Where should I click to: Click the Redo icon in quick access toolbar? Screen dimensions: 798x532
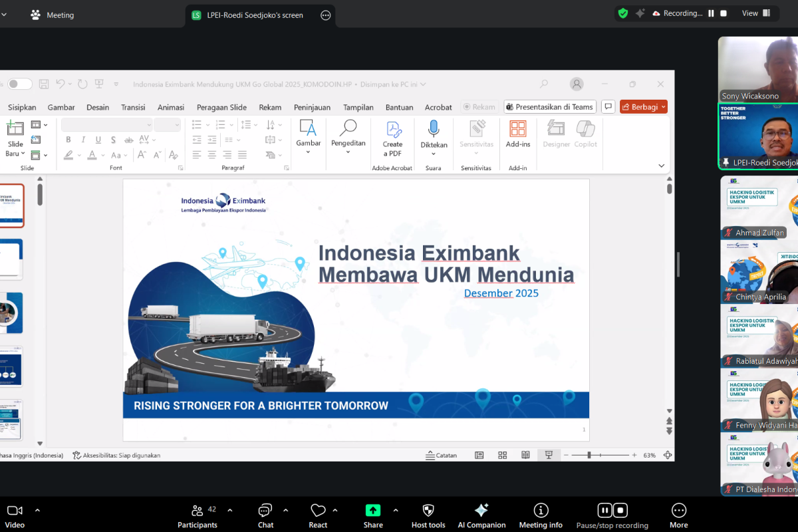(x=82, y=84)
